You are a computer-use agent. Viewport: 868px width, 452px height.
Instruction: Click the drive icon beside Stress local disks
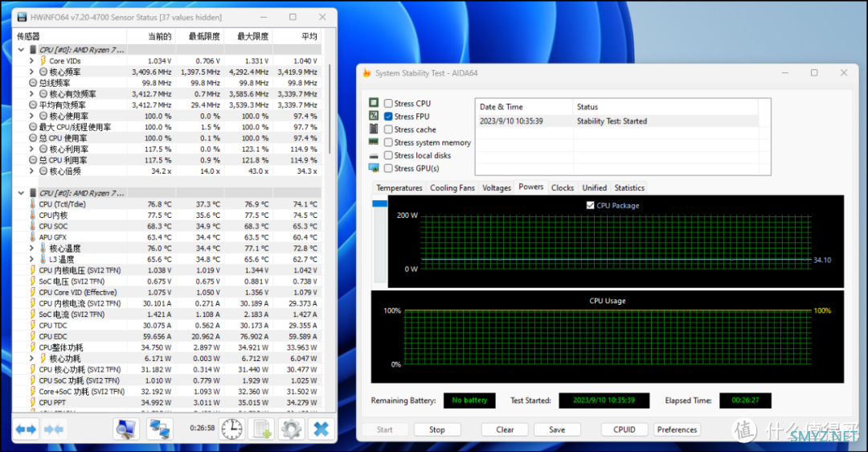[x=374, y=156]
